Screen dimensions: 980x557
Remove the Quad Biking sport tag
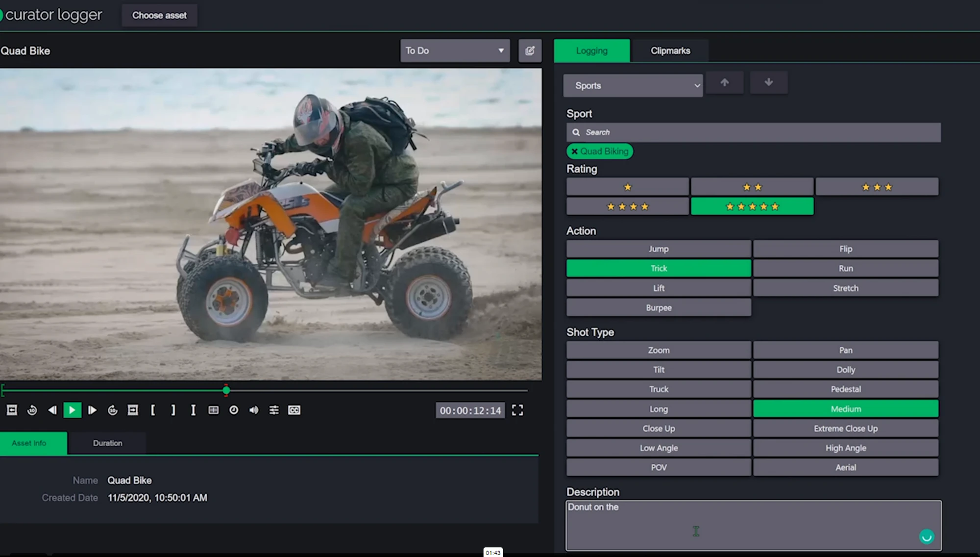pos(574,152)
